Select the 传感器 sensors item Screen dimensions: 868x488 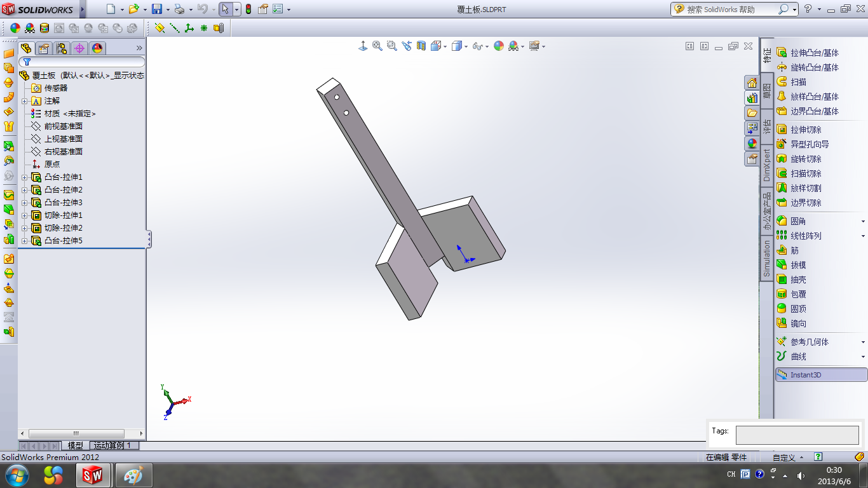(x=55, y=88)
